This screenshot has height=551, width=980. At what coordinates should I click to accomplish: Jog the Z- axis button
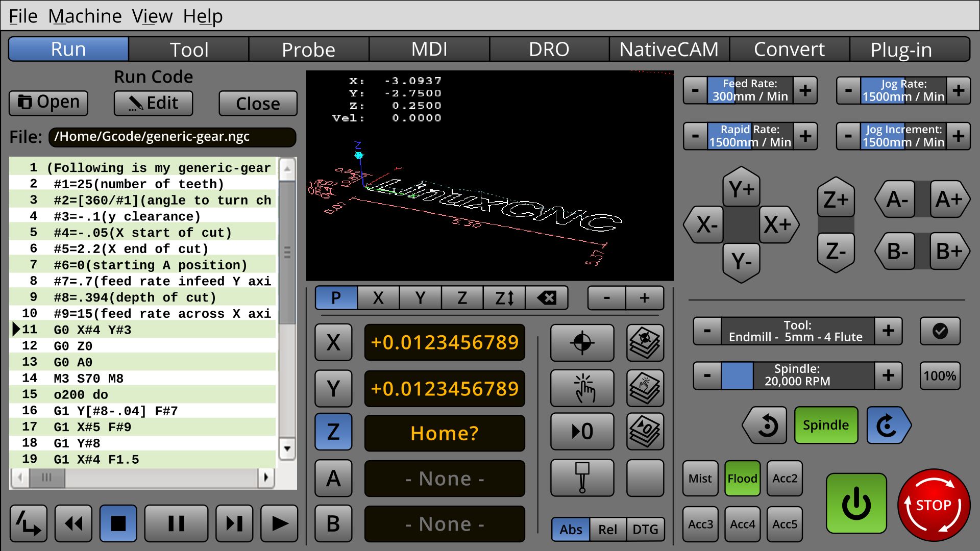tap(836, 252)
